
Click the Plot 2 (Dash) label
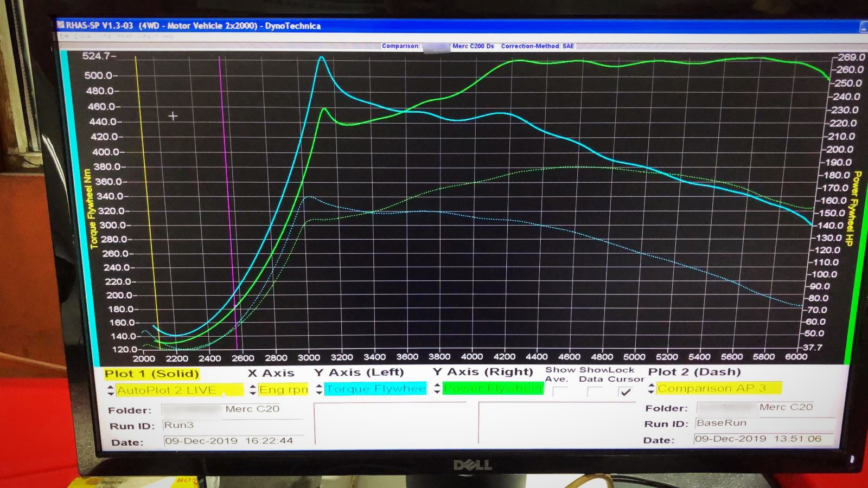[694, 372]
